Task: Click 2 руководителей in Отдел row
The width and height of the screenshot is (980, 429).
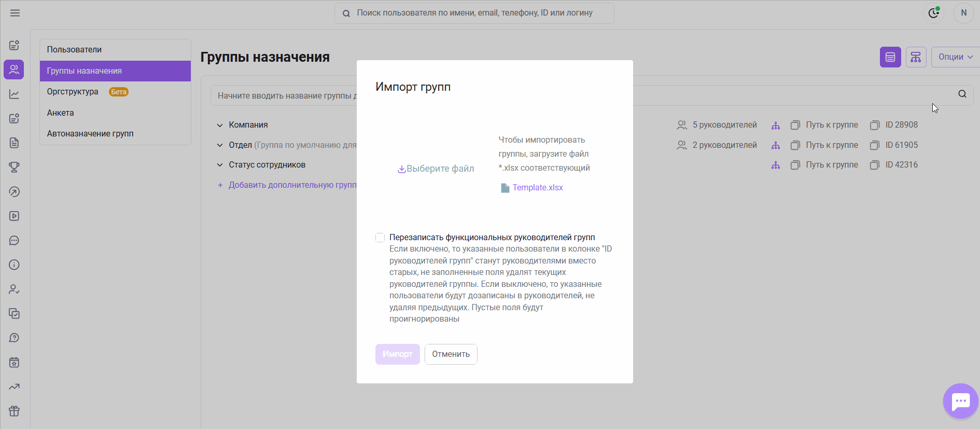Action: (x=724, y=145)
